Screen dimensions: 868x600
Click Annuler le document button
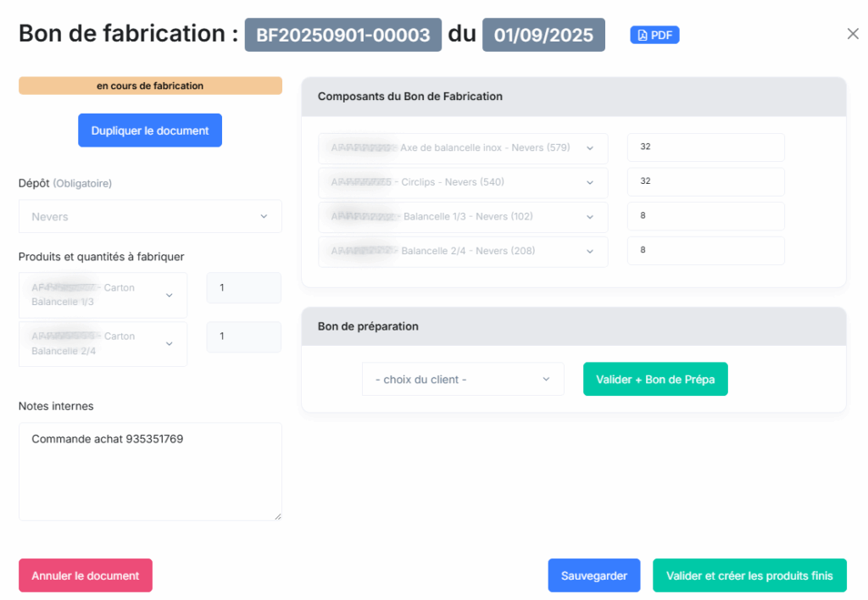[86, 575]
